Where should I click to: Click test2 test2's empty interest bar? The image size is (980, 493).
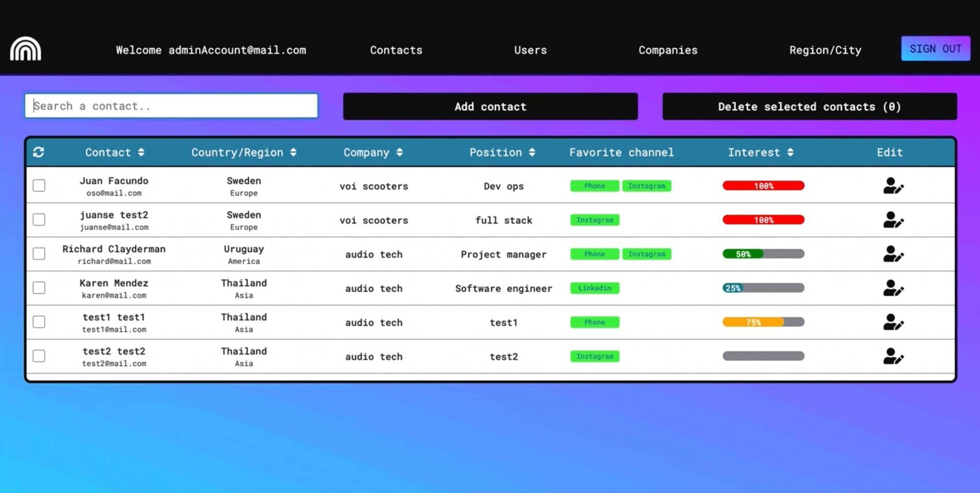click(764, 356)
